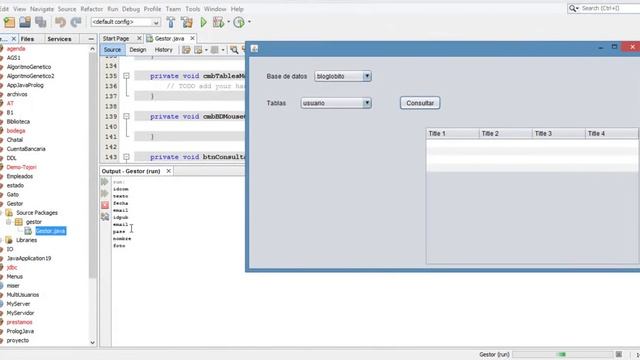Click the status bar icon beside progress bar

[x=619, y=354]
